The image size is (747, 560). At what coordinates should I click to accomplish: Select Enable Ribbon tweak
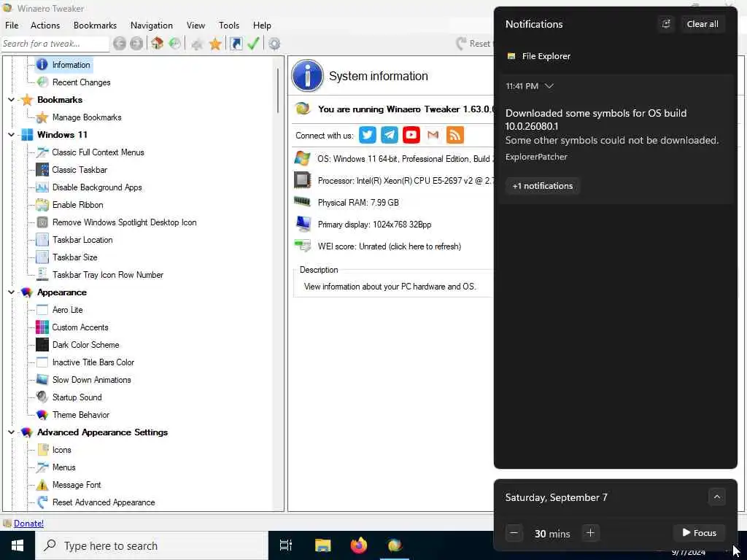(x=77, y=205)
